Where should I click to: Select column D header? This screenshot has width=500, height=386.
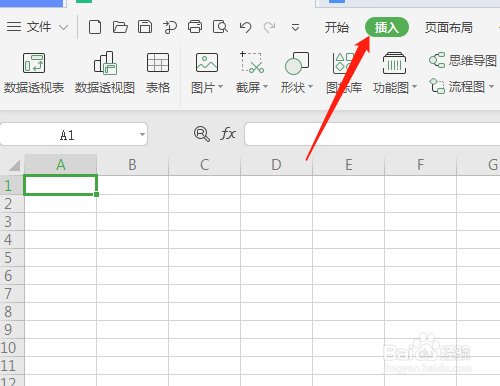[x=276, y=165]
